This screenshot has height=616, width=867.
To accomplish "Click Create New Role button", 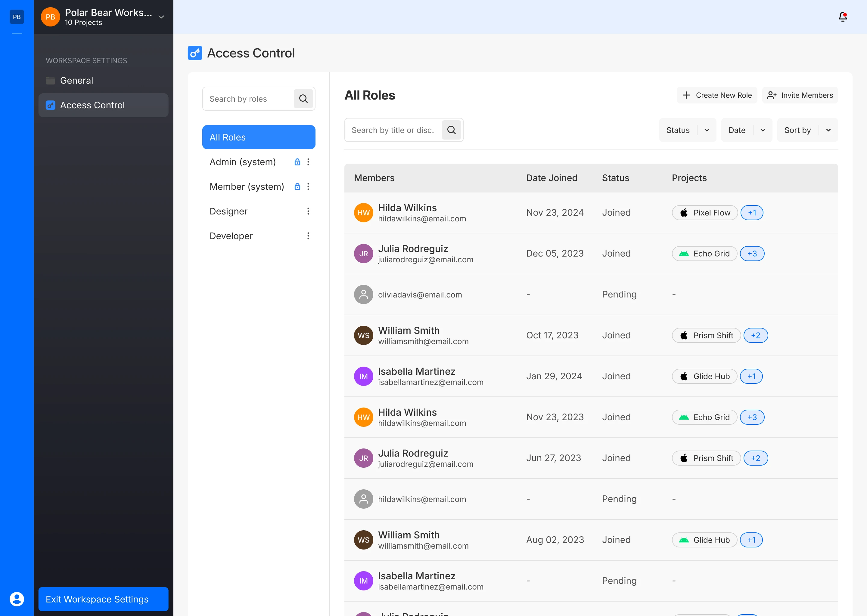I will coord(717,95).
